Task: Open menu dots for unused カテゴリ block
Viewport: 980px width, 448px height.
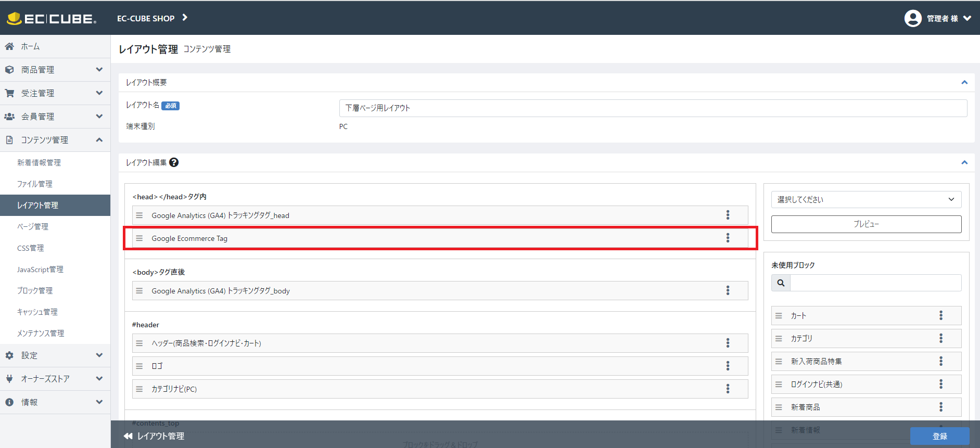Action: (940, 338)
